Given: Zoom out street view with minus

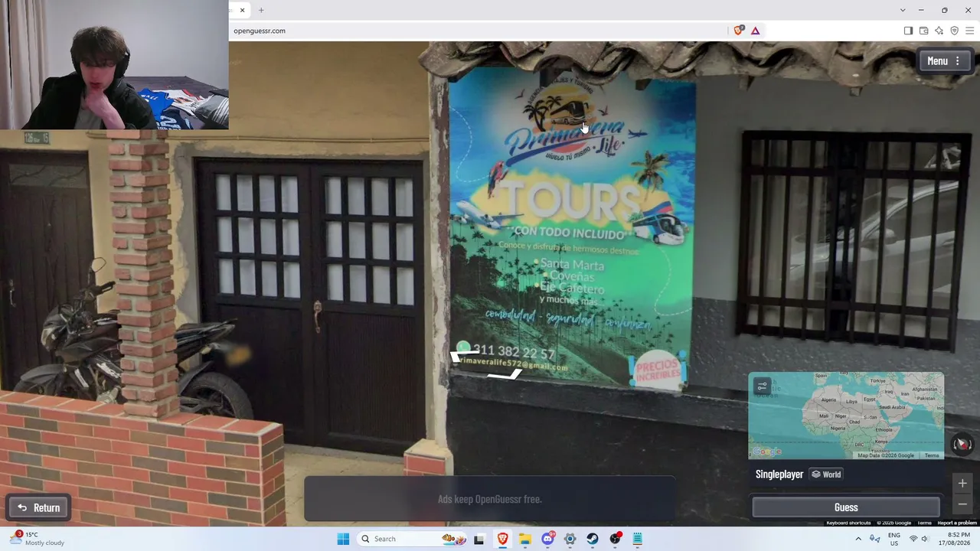Looking at the screenshot, I should 962,504.
